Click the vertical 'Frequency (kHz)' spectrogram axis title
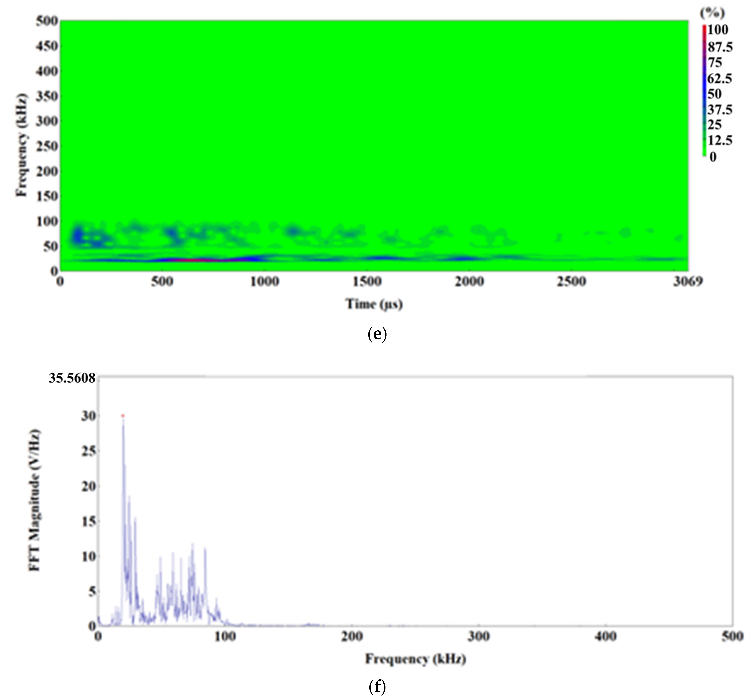Image resolution: width=756 pixels, height=700 pixels. click(22, 145)
